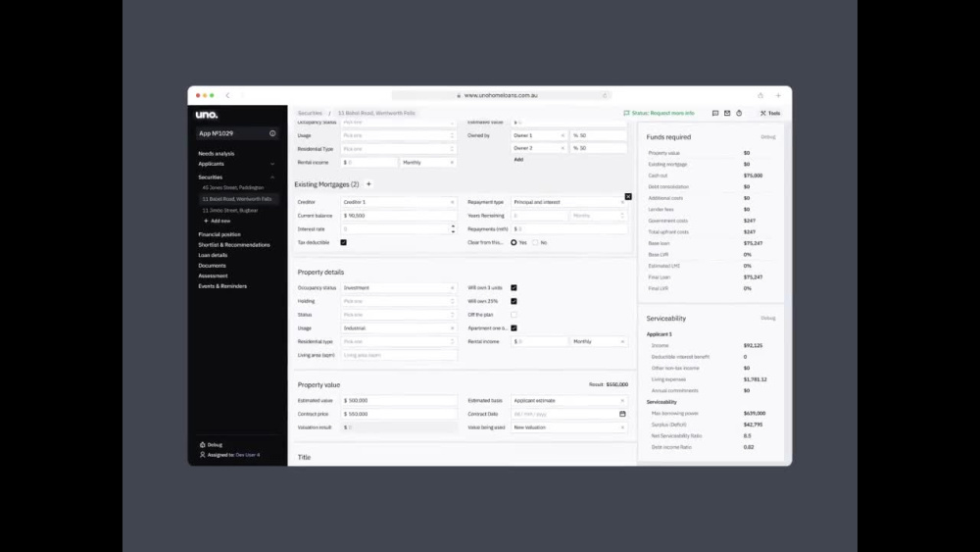
Task: Open Property details Residential type dropdown
Action: click(x=398, y=341)
